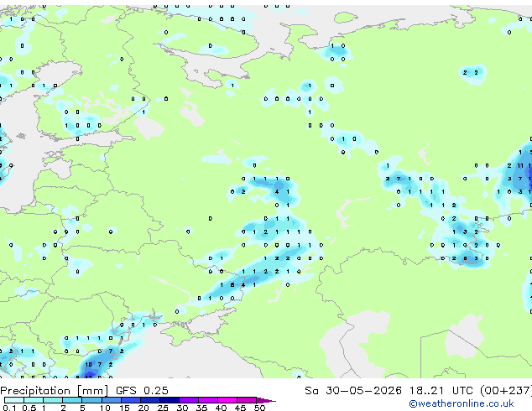Click the 10–15 mm legend color swatch
This screenshot has width=532, height=411.
tap(112, 400)
